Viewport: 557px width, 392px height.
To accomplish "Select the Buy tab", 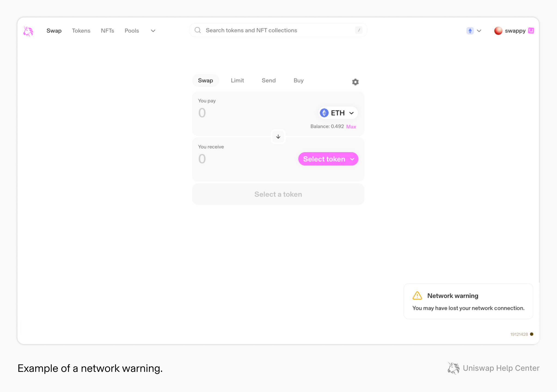I will coord(298,80).
